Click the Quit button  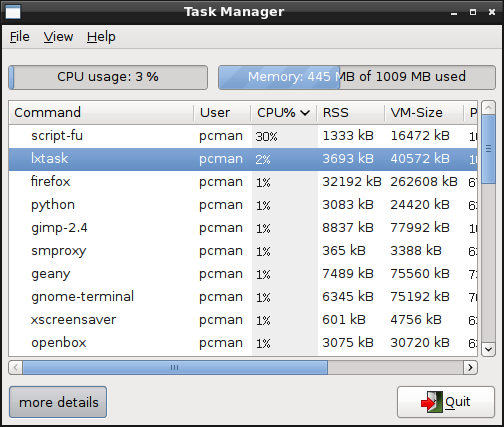(x=446, y=402)
